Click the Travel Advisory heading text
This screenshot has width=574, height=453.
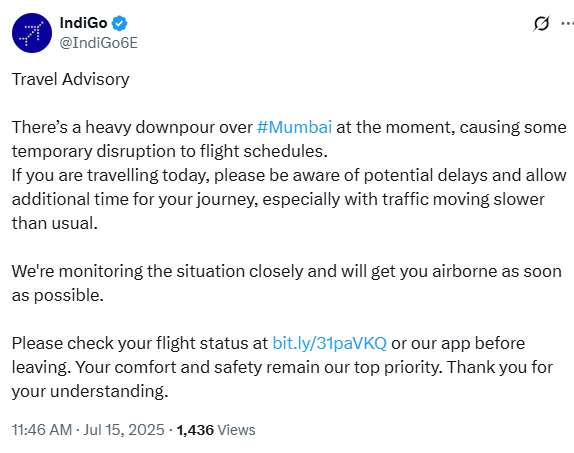71,79
